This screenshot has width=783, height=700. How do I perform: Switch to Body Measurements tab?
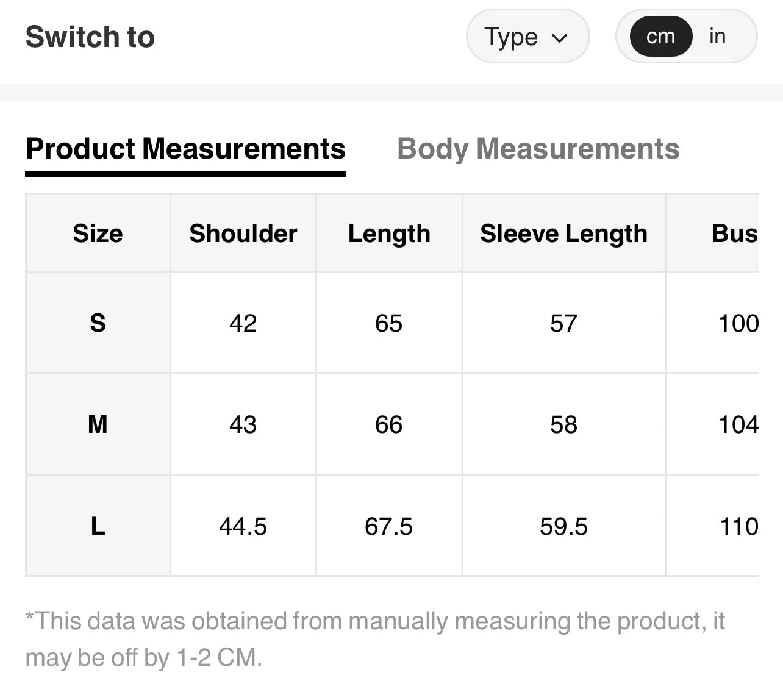tap(538, 149)
